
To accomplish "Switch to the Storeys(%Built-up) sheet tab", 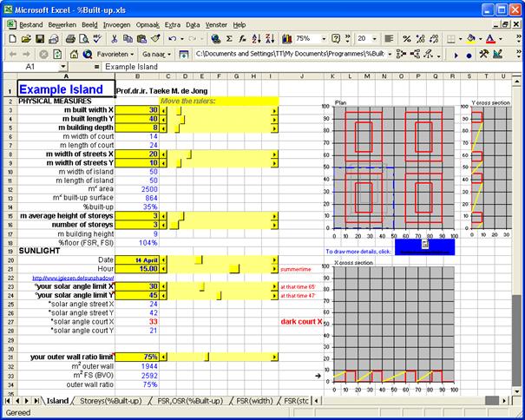I will tap(111, 401).
